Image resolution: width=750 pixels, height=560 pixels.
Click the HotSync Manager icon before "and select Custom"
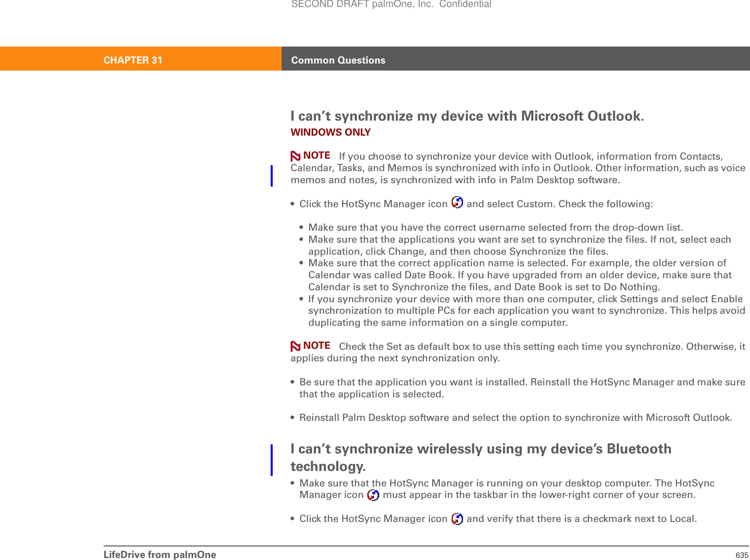click(x=457, y=203)
